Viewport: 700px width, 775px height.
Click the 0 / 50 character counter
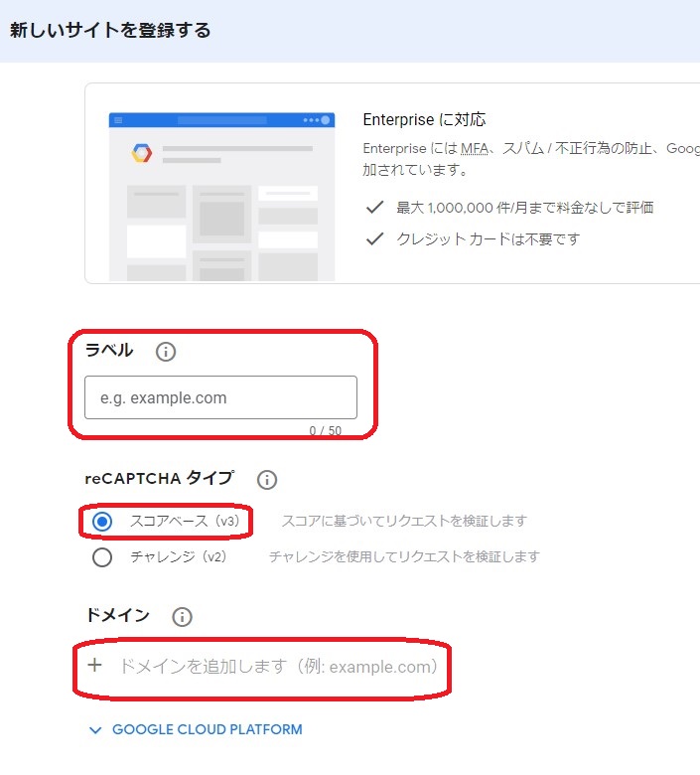point(324,430)
